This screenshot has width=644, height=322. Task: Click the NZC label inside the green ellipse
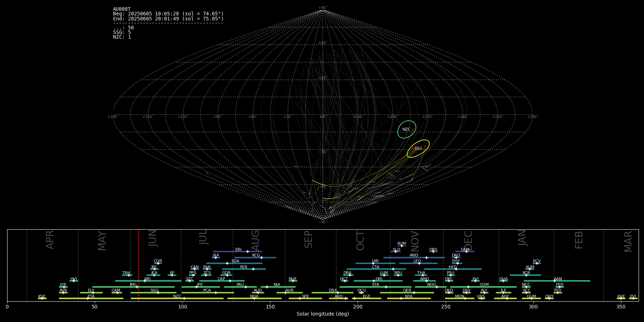(406, 130)
